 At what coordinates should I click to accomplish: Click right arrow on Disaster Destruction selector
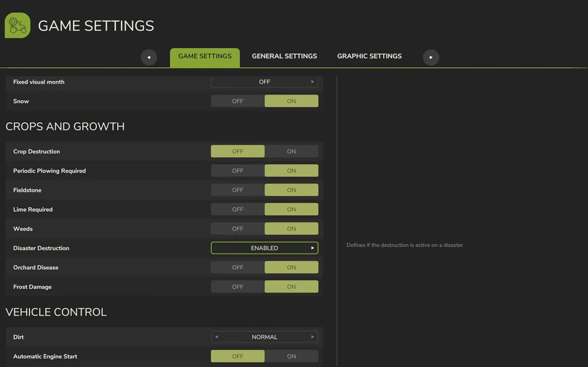tap(312, 248)
